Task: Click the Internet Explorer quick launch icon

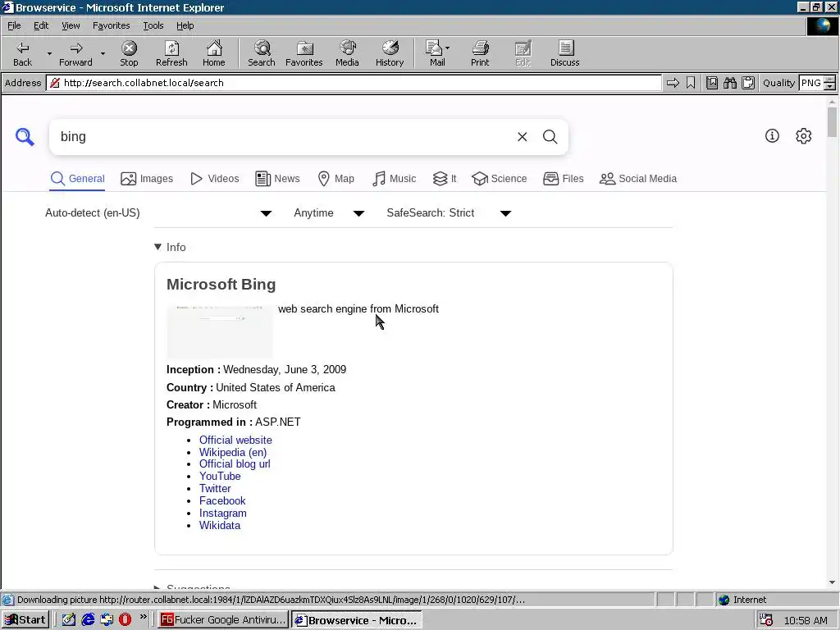Action: pos(88,620)
